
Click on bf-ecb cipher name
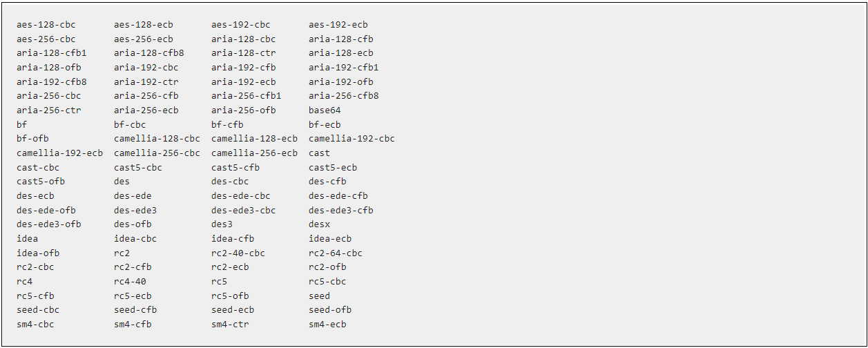[325, 125]
